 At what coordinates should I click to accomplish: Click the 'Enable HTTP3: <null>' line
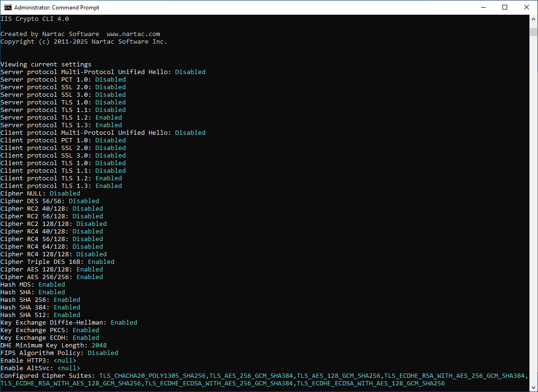(x=38, y=361)
